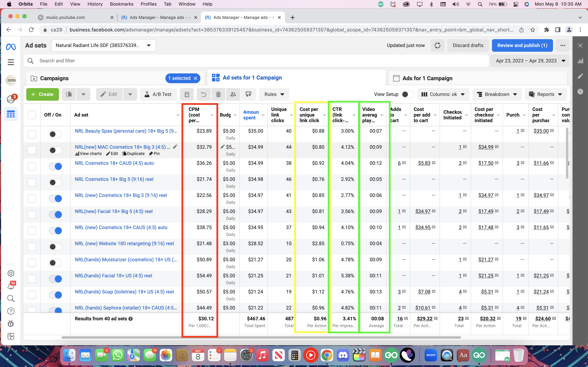This screenshot has height=367, width=588.
Task: Check the box for NRL(new) Facial row
Action: [x=32, y=215]
